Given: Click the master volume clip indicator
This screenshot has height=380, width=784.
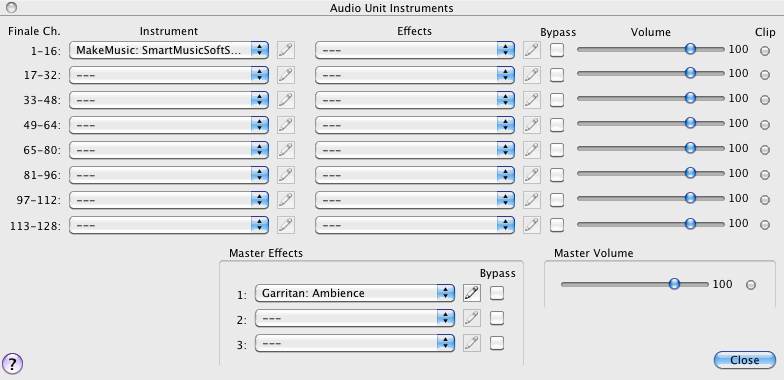Looking at the screenshot, I should point(750,285).
